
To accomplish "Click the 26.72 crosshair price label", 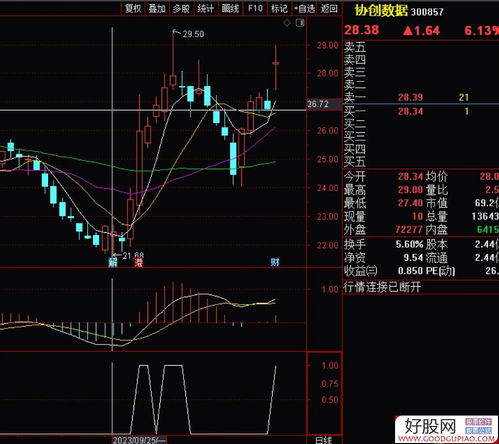I will pos(318,104).
